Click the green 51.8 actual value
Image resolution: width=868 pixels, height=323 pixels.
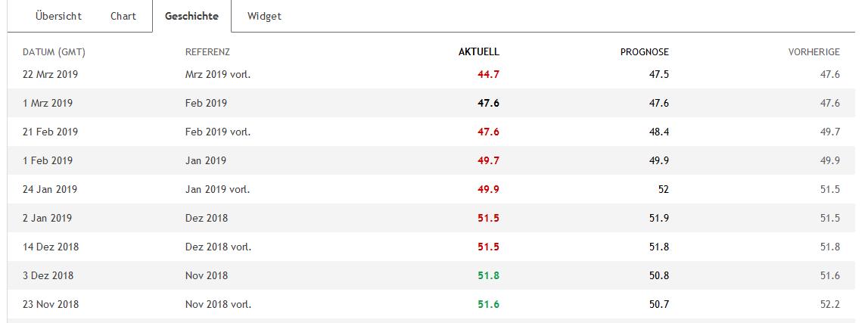pos(488,275)
